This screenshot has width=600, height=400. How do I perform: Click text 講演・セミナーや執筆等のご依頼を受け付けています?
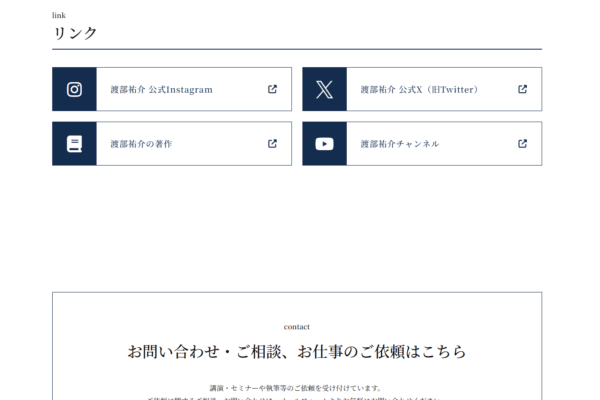coord(295,388)
